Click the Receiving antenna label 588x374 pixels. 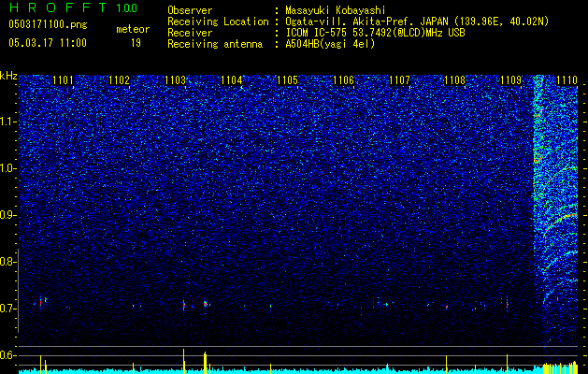[215, 44]
